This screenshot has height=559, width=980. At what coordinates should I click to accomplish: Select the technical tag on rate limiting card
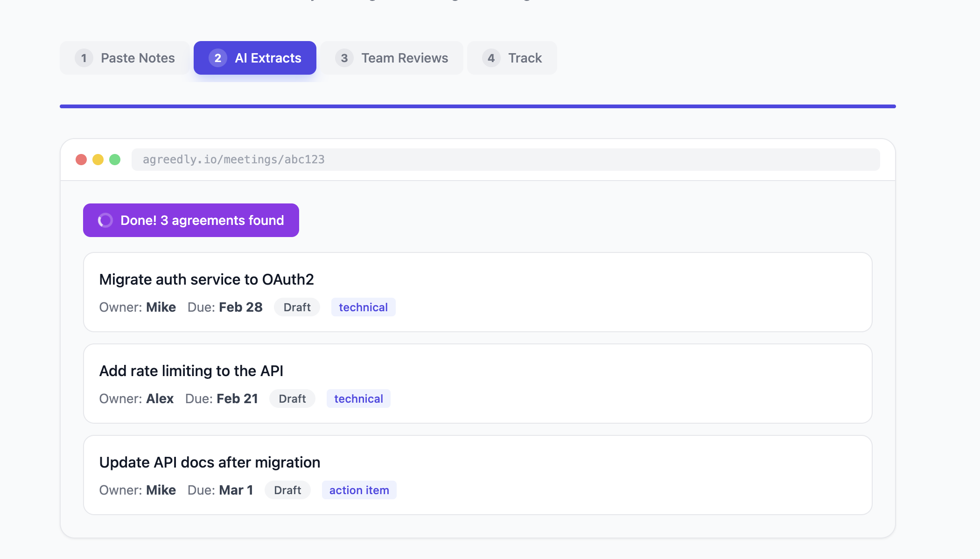pyautogui.click(x=358, y=398)
